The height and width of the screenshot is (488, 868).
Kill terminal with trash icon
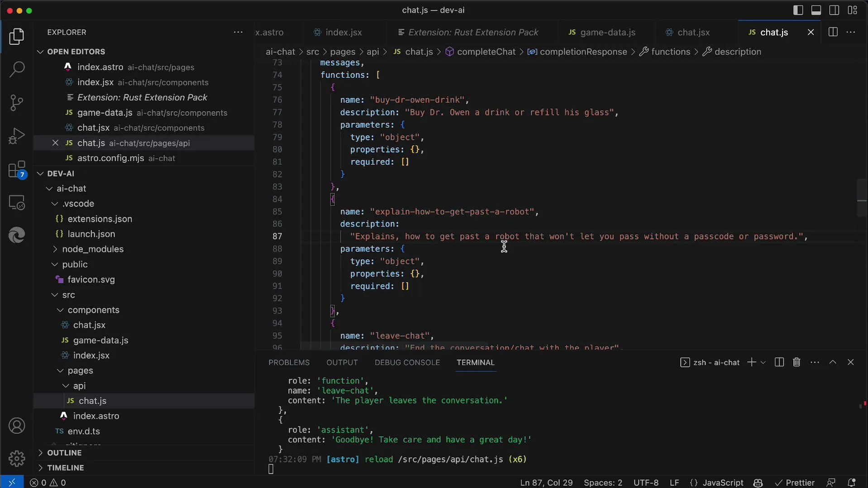[796, 362]
